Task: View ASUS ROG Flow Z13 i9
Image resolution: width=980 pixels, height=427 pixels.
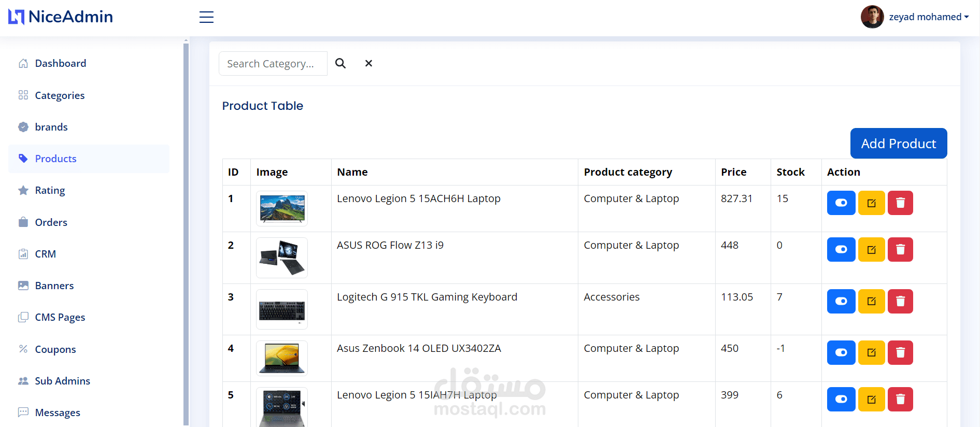Action: [x=841, y=249]
